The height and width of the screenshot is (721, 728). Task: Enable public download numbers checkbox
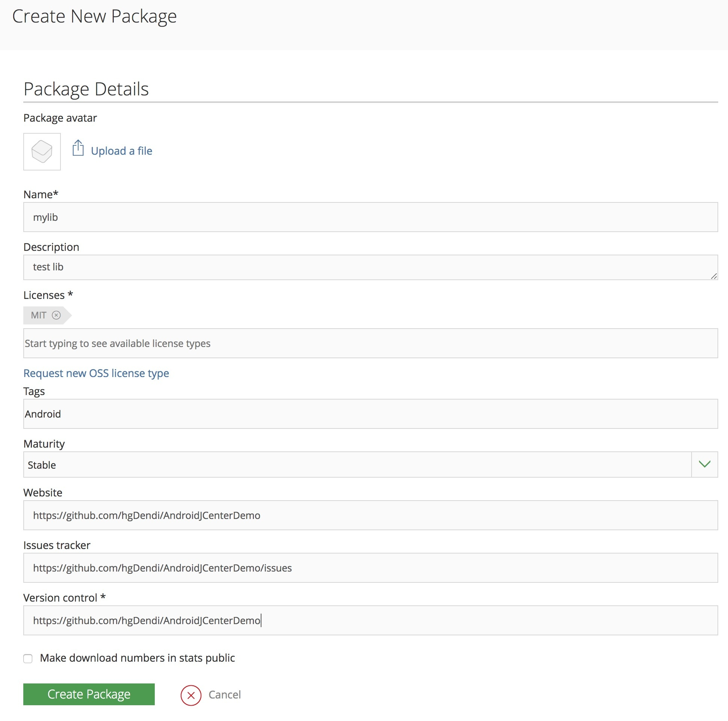[x=28, y=658]
